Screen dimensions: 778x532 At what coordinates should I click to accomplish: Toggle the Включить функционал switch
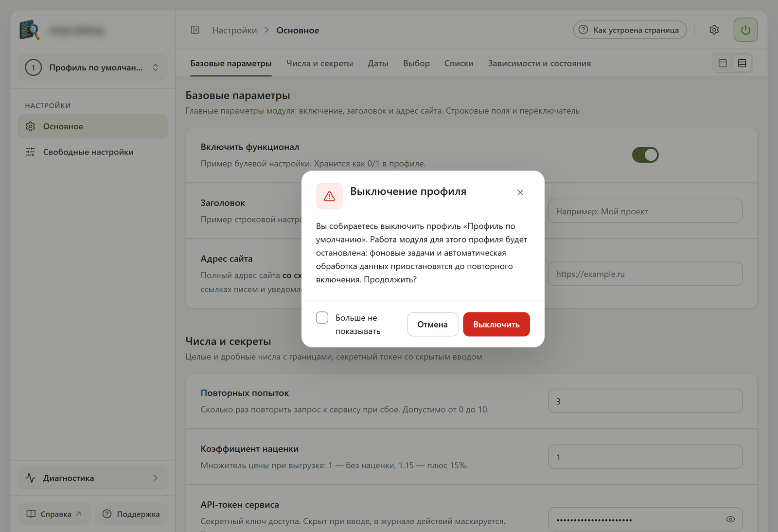[645, 155]
